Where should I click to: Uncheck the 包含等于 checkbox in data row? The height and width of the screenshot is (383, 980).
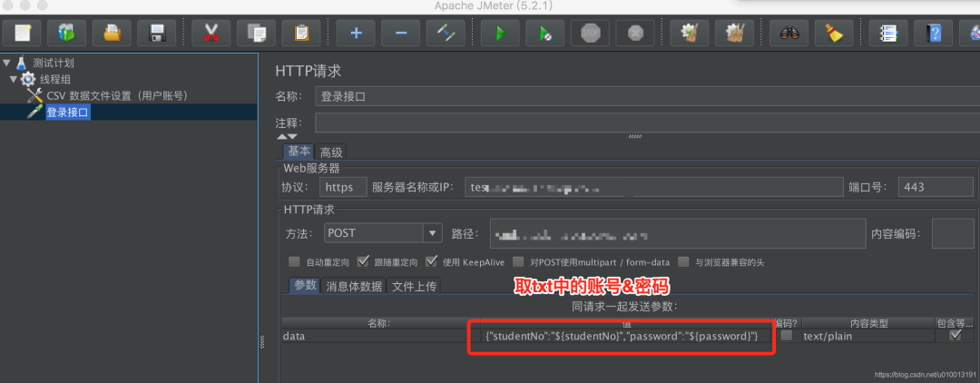pyautogui.click(x=955, y=336)
